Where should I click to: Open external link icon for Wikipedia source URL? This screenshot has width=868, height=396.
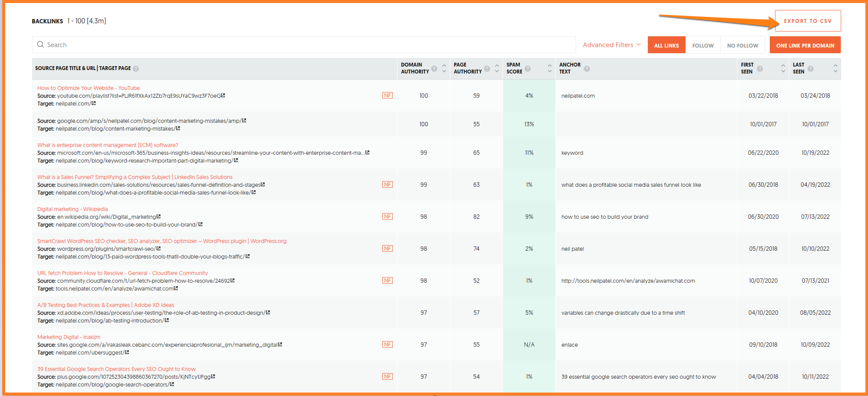159,217
